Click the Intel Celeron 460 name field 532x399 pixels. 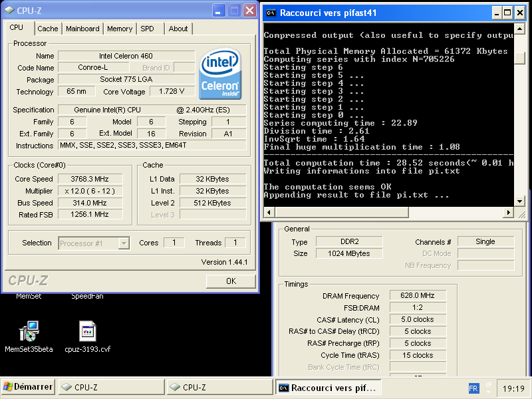click(x=126, y=56)
